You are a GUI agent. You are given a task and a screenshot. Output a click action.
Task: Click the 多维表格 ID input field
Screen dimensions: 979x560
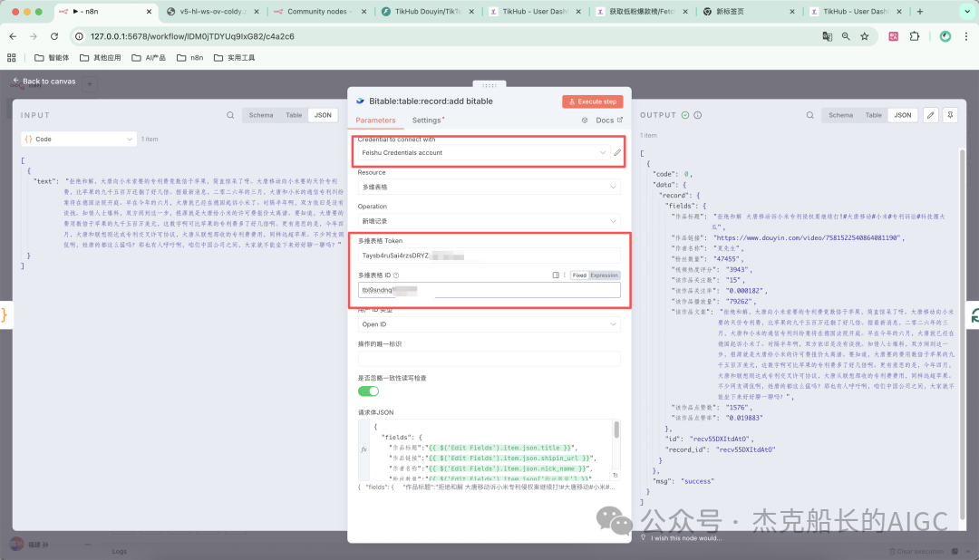(489, 290)
